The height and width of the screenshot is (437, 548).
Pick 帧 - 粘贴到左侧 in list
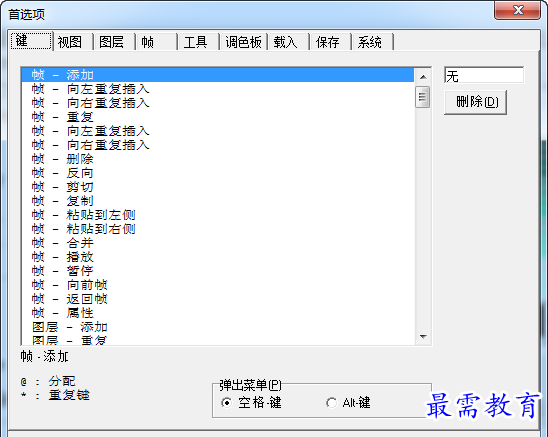coord(218,215)
